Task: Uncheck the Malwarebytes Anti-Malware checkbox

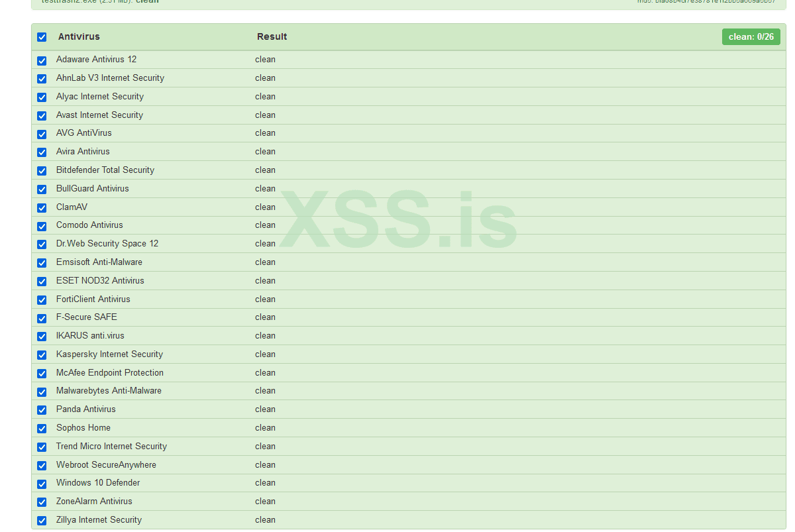Action: point(42,392)
